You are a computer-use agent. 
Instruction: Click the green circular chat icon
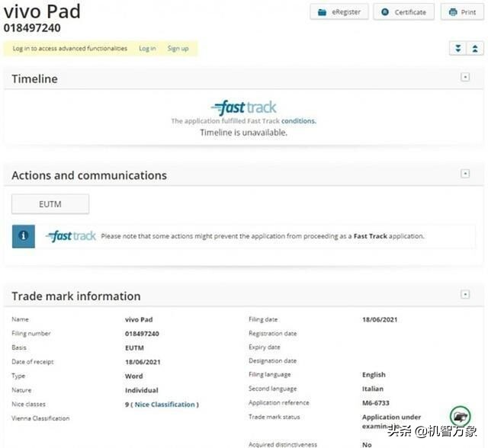pyautogui.click(x=460, y=416)
